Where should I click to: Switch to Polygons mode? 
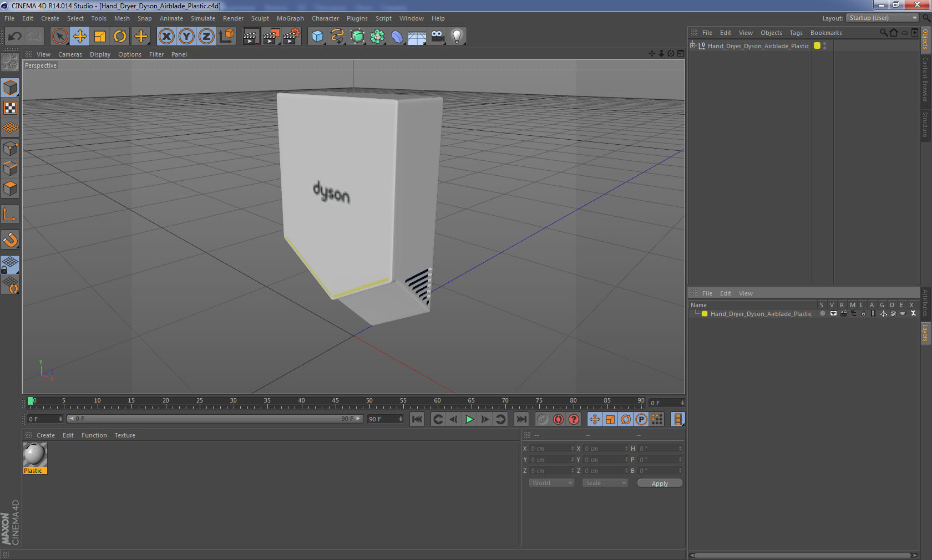pyautogui.click(x=10, y=189)
